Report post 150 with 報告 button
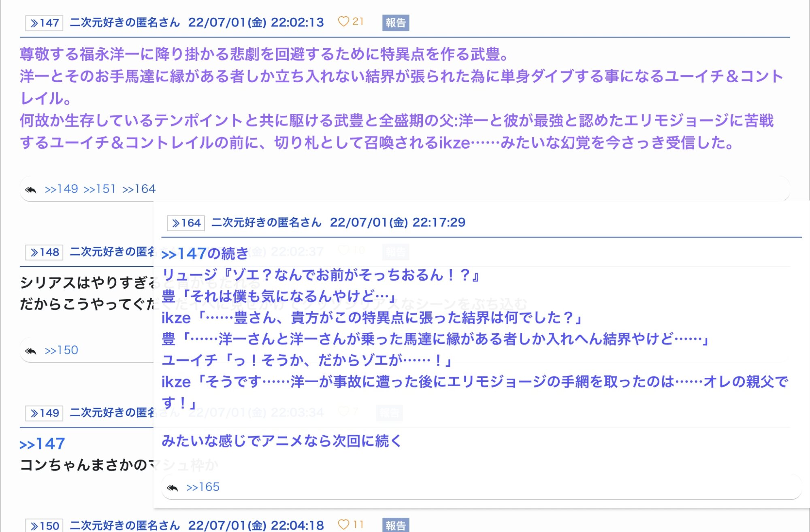 [x=395, y=525]
